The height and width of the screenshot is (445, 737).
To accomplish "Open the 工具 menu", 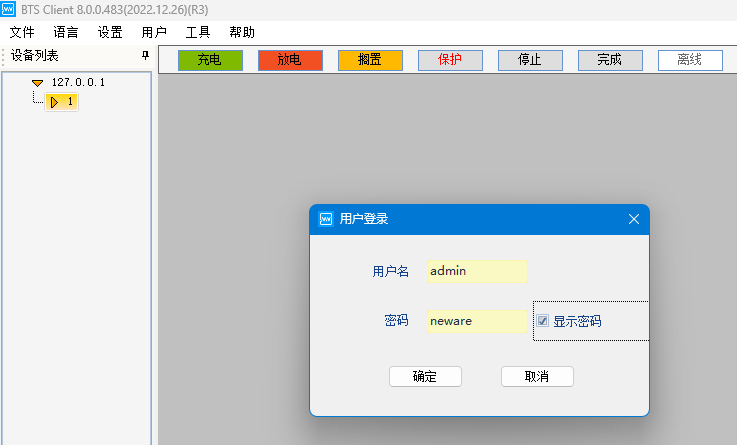I will (x=198, y=32).
